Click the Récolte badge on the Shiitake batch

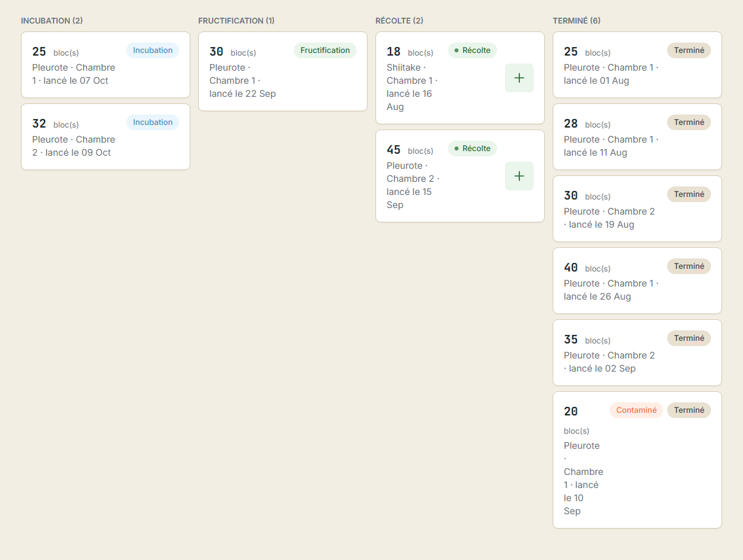pos(472,50)
